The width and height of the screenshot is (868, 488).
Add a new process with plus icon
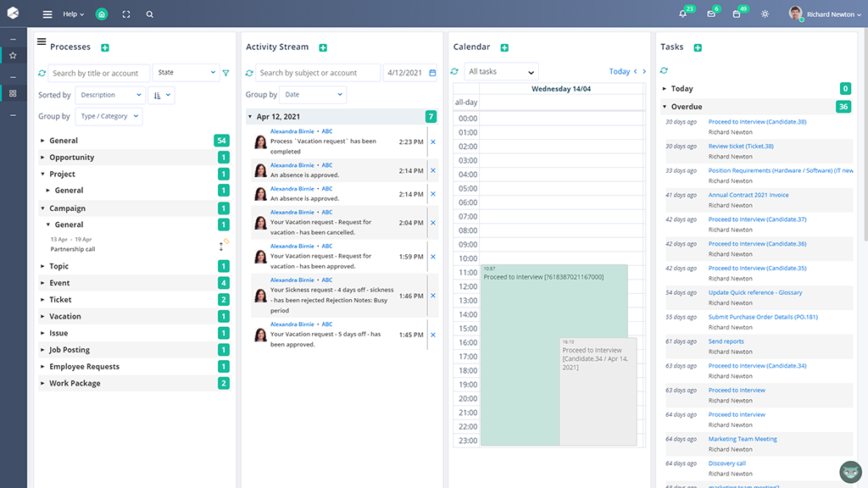coord(105,48)
